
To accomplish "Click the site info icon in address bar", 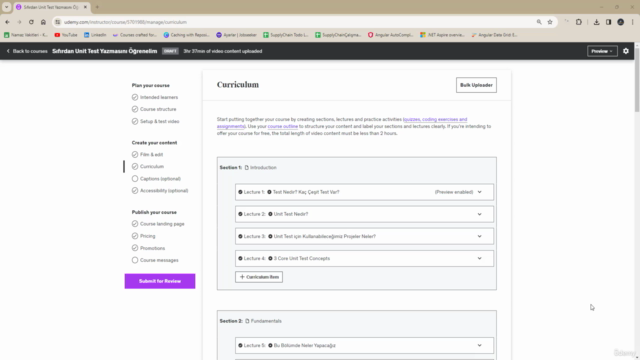I will click(x=58, y=22).
